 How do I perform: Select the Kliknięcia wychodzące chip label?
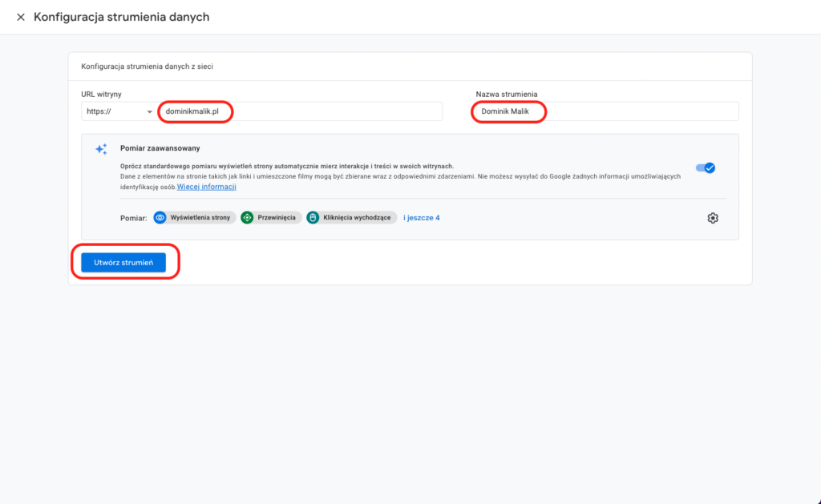(358, 217)
